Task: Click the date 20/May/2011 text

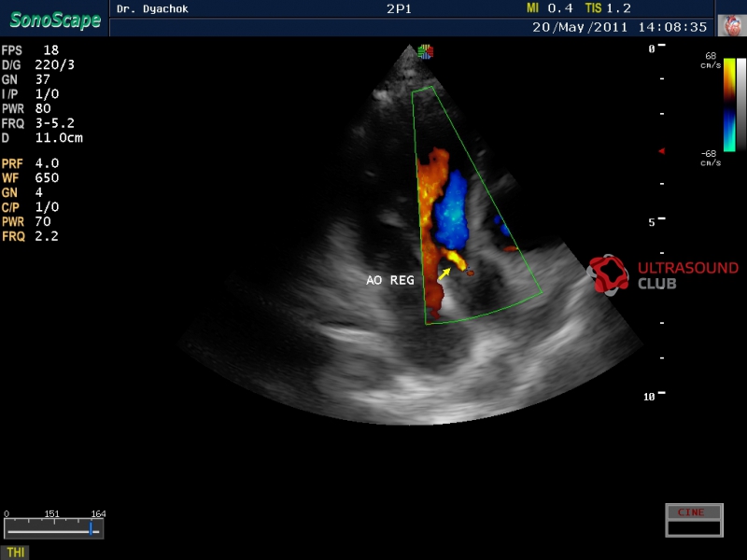Action: point(580,27)
